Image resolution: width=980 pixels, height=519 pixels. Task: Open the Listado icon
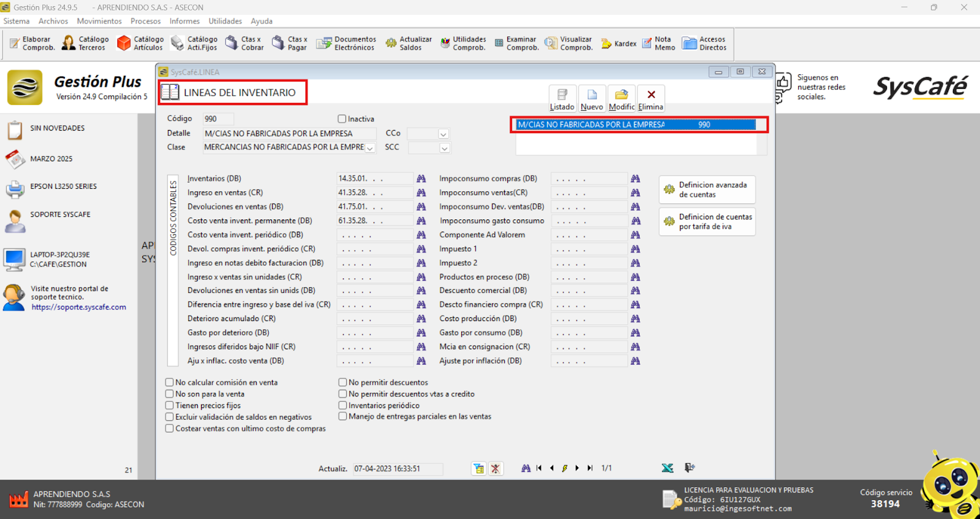[562, 98]
